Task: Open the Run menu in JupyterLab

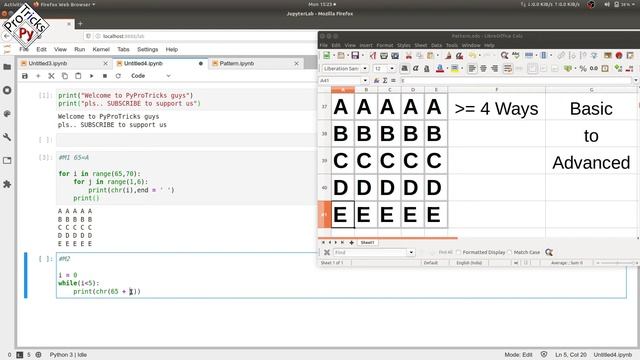Action: (x=80, y=49)
